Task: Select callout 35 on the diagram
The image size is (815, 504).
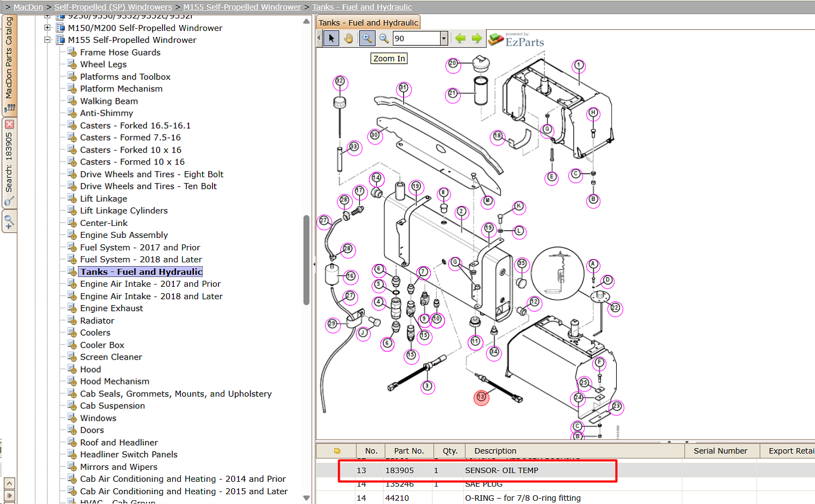Action: [x=522, y=263]
